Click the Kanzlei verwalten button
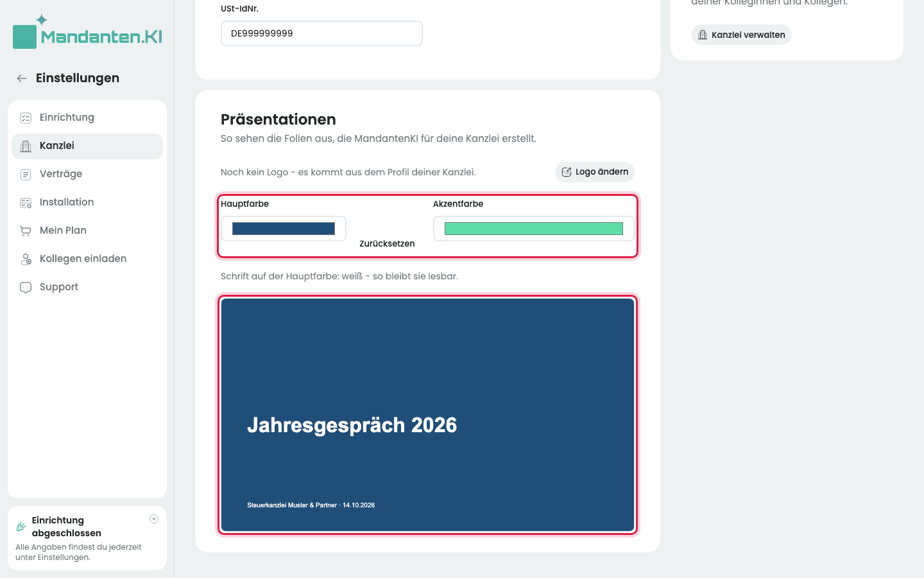924x578 pixels. (x=741, y=35)
